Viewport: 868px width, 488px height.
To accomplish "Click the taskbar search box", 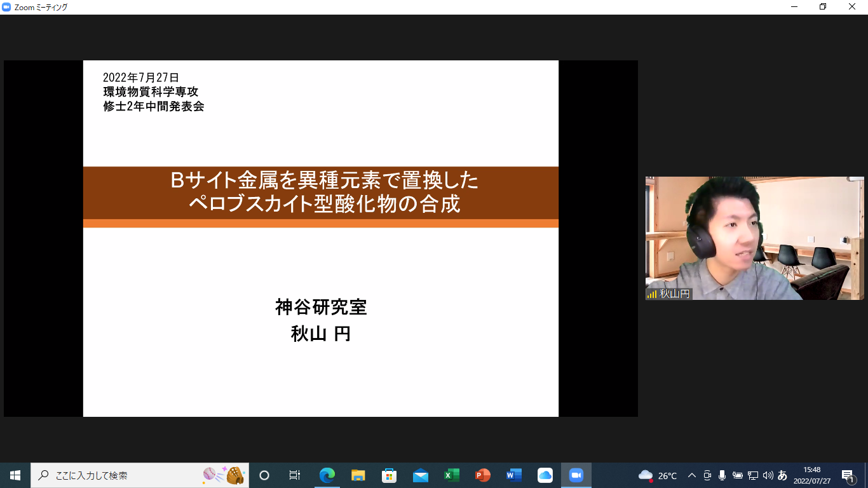I will pyautogui.click(x=140, y=475).
